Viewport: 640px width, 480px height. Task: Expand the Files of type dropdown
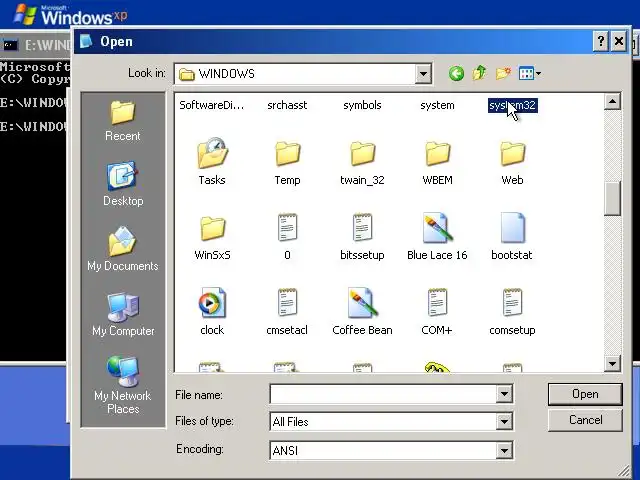point(504,421)
